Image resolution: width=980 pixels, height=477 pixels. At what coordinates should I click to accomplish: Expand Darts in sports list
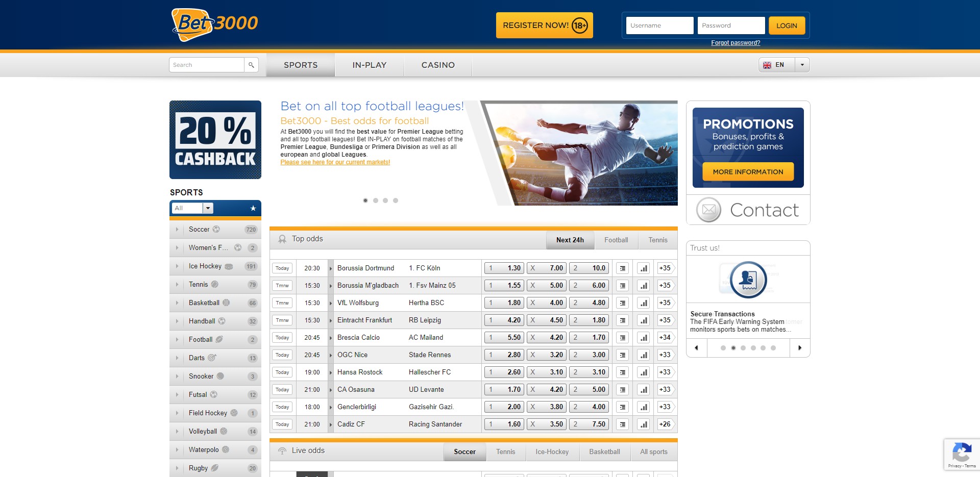pos(177,358)
